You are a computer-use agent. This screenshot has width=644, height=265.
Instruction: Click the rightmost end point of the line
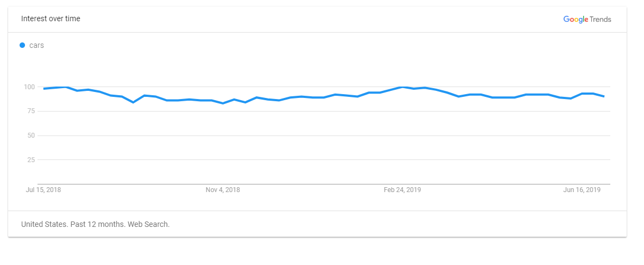[604, 96]
